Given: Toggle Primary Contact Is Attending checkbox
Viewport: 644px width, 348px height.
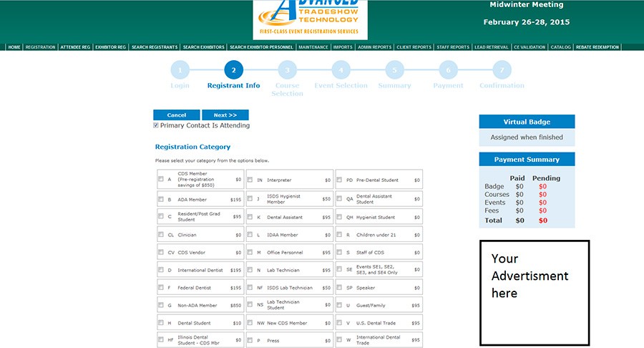Looking at the screenshot, I should (x=157, y=125).
